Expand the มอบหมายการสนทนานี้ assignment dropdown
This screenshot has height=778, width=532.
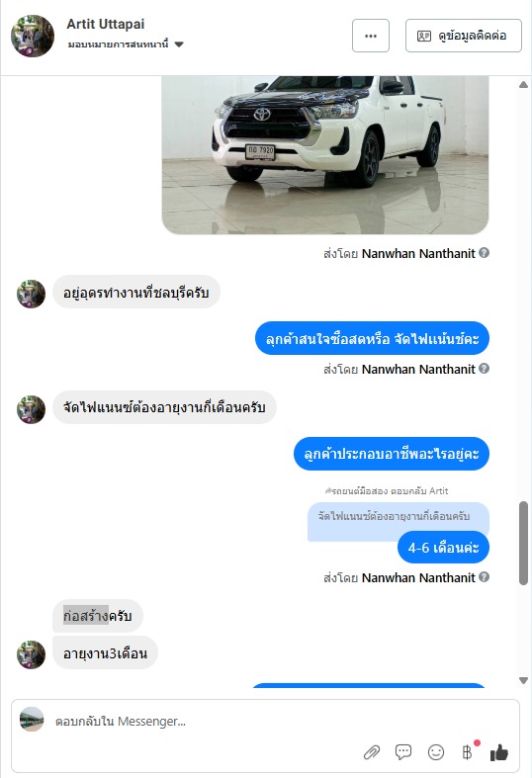[x=179, y=44]
